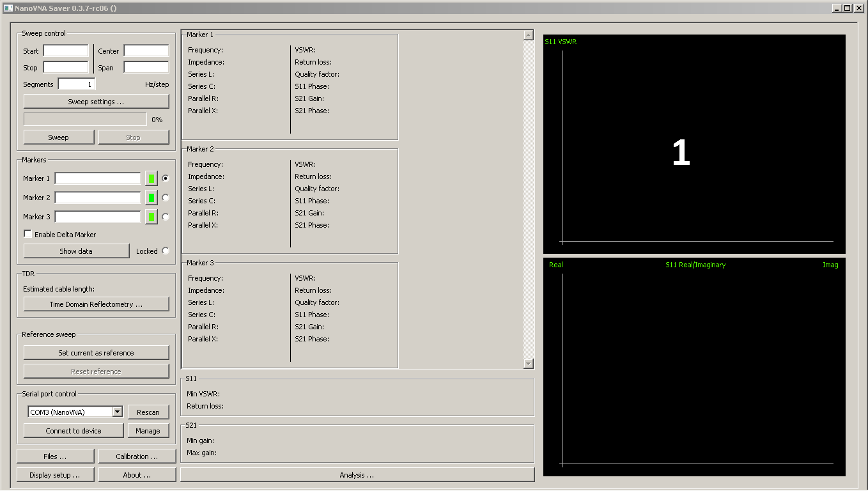Click the Show data button
This screenshot has width=868, height=491.
coord(75,250)
